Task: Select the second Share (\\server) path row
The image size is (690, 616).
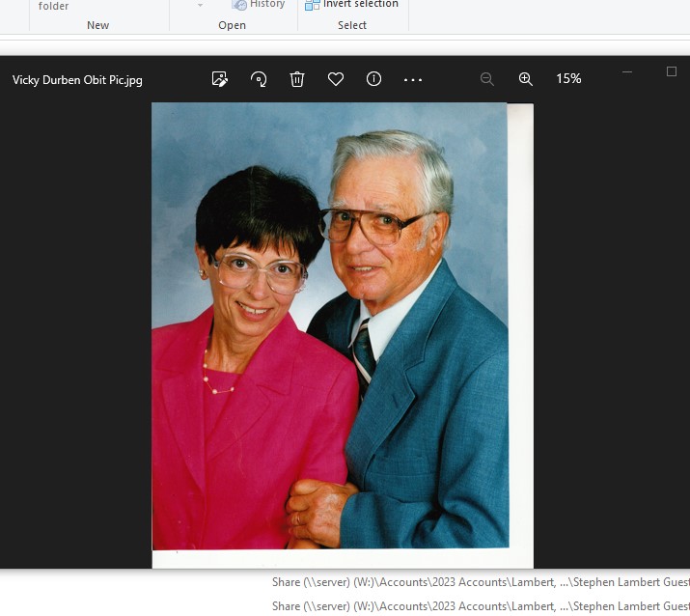Action: (x=480, y=606)
